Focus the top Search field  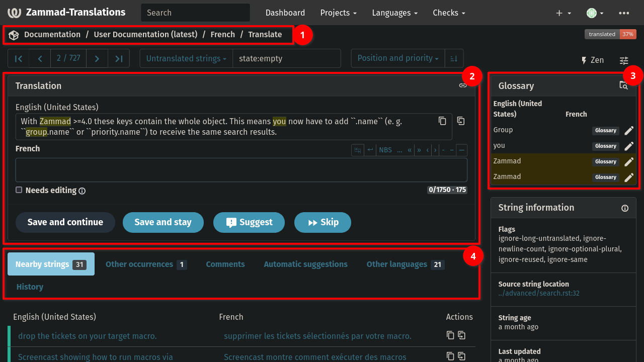pos(196,13)
